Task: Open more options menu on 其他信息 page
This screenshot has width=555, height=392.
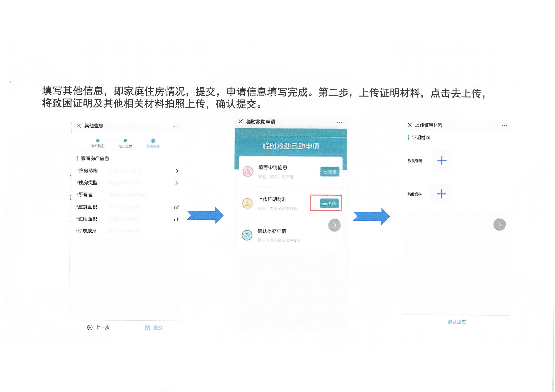Action: point(176,126)
